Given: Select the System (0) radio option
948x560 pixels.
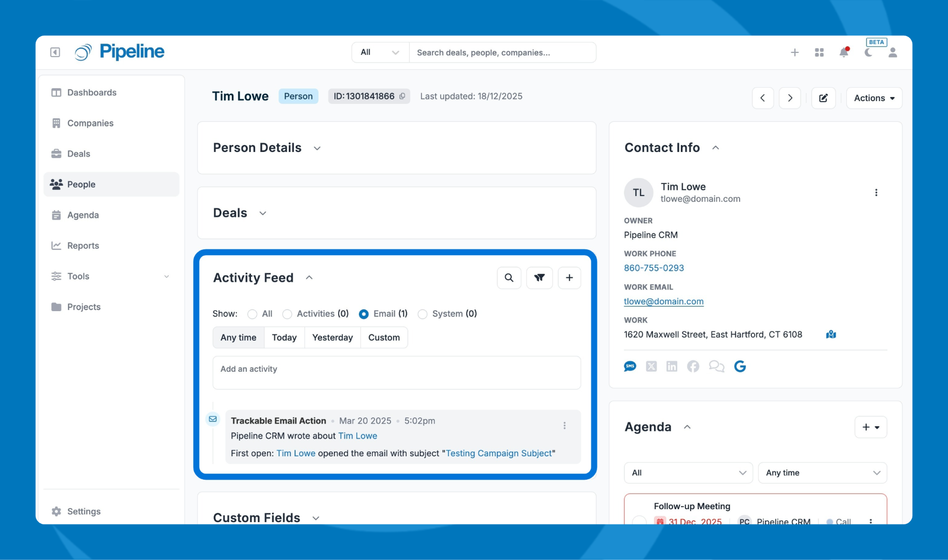Looking at the screenshot, I should [x=423, y=314].
